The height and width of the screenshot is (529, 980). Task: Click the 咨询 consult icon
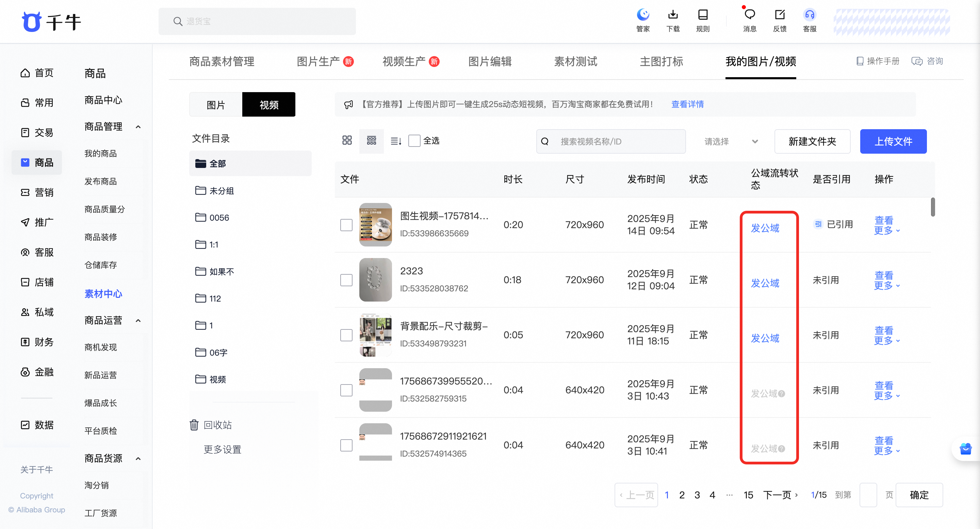click(927, 61)
